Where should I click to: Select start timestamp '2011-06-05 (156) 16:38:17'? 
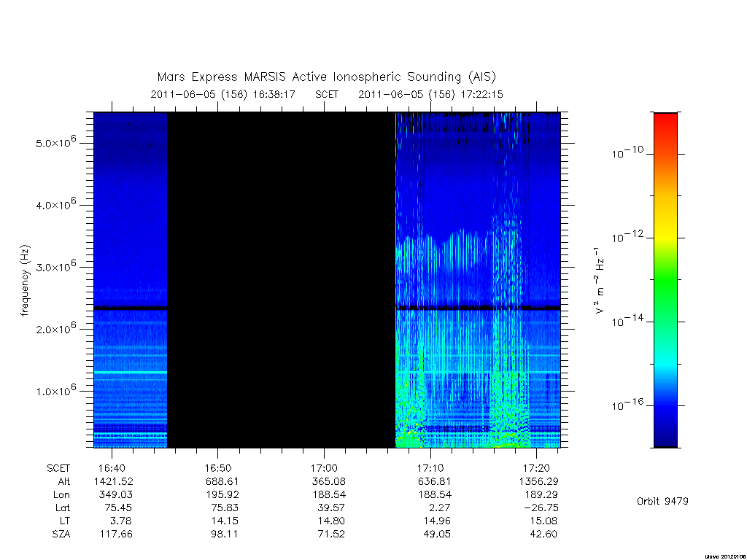click(x=222, y=94)
